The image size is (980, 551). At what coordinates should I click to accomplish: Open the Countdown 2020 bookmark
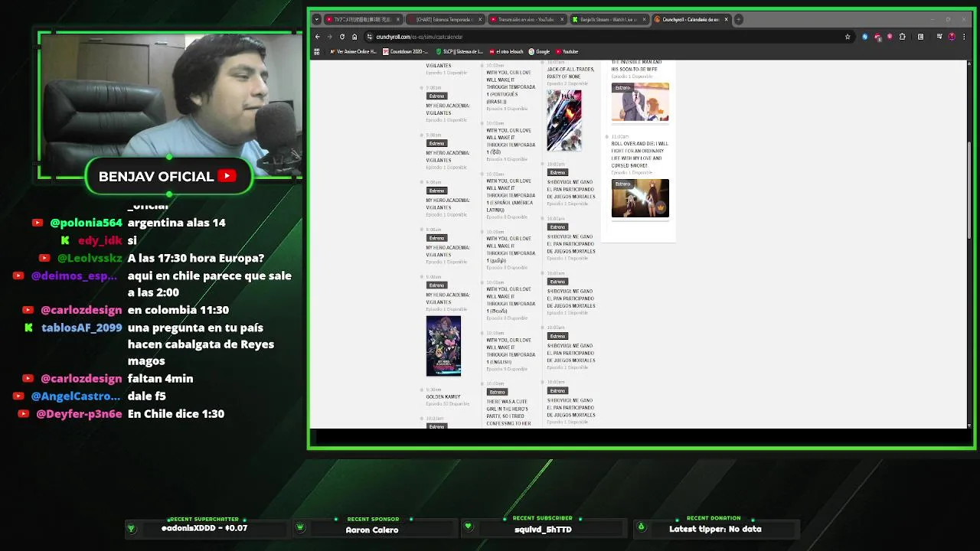[405, 51]
